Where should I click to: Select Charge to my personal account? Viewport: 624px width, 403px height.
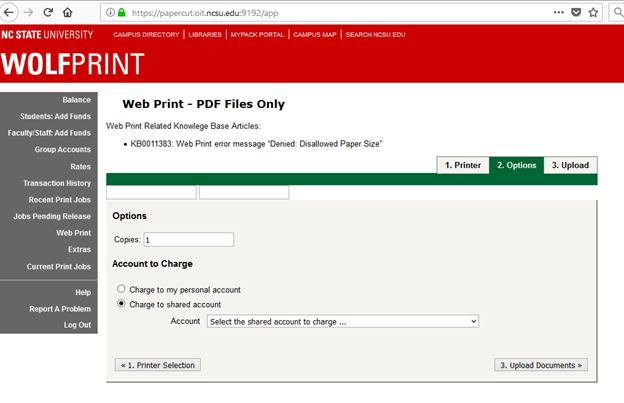pos(122,289)
